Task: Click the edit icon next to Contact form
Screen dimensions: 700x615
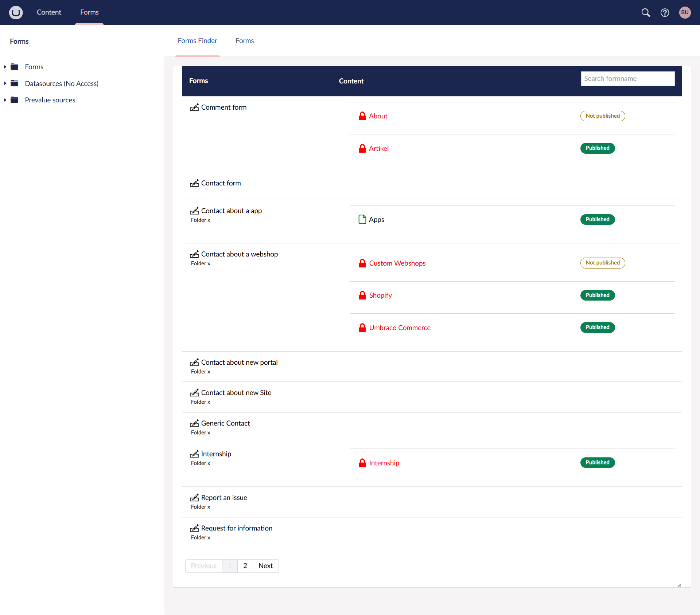Action: pos(194,183)
